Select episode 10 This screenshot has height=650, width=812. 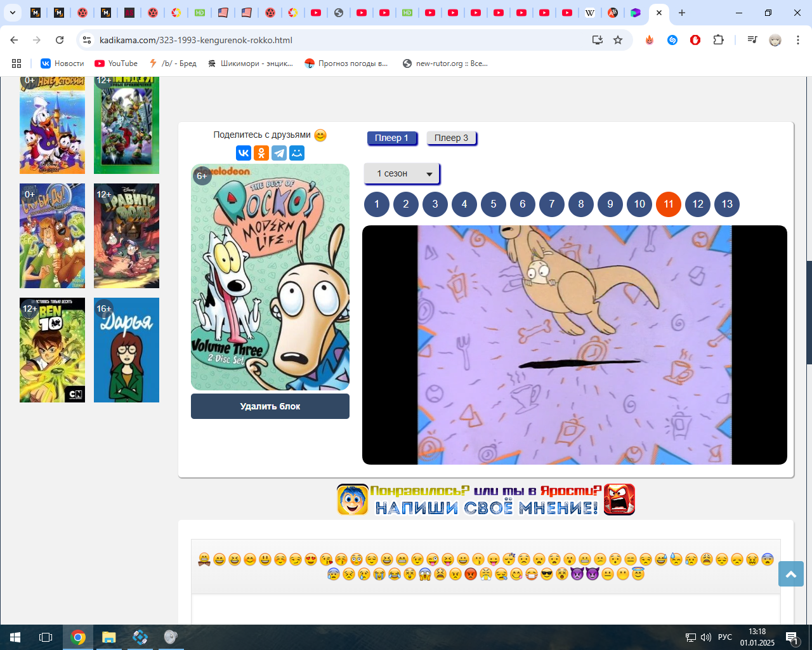point(639,204)
